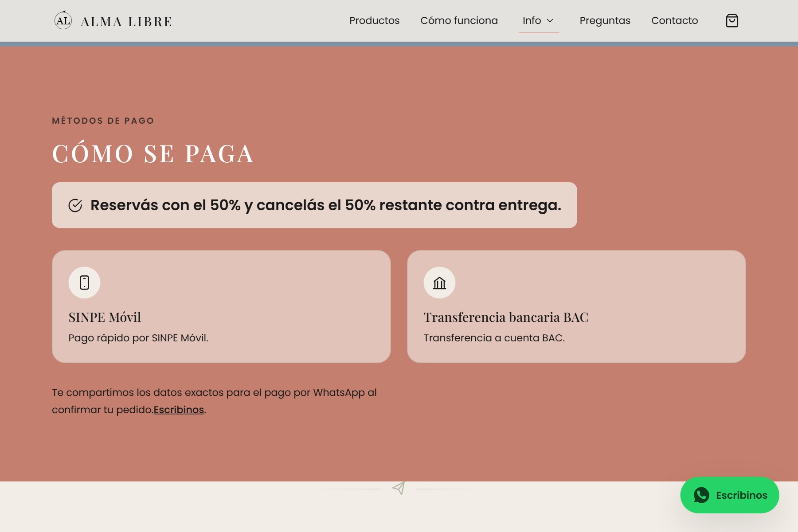Screen dimensions: 798x532
Task: Select the SINPE Móvil card title
Action: click(105, 317)
